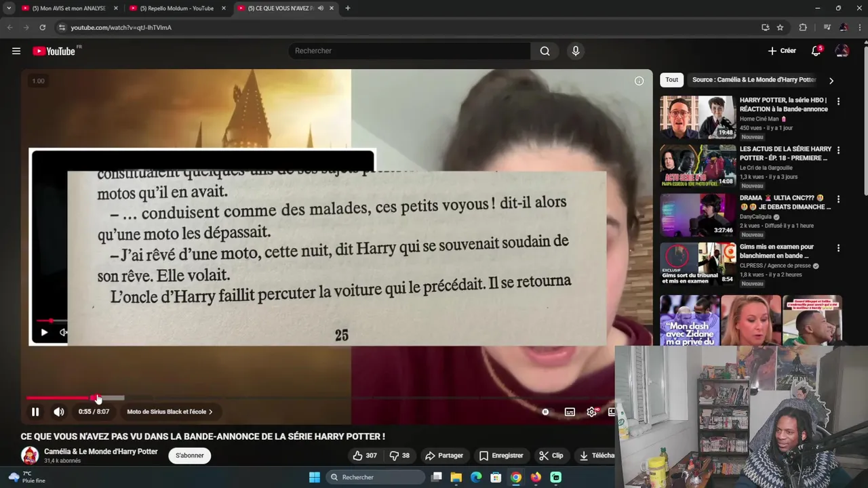Click the 0:55 / 8:07 time display
The image size is (868, 488).
94,411
